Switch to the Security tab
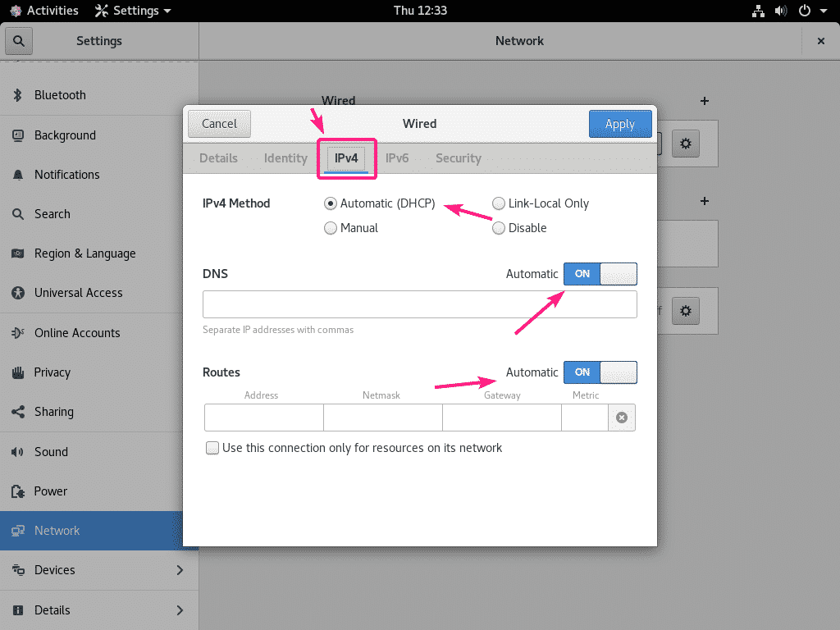This screenshot has width=840, height=630. tap(459, 158)
